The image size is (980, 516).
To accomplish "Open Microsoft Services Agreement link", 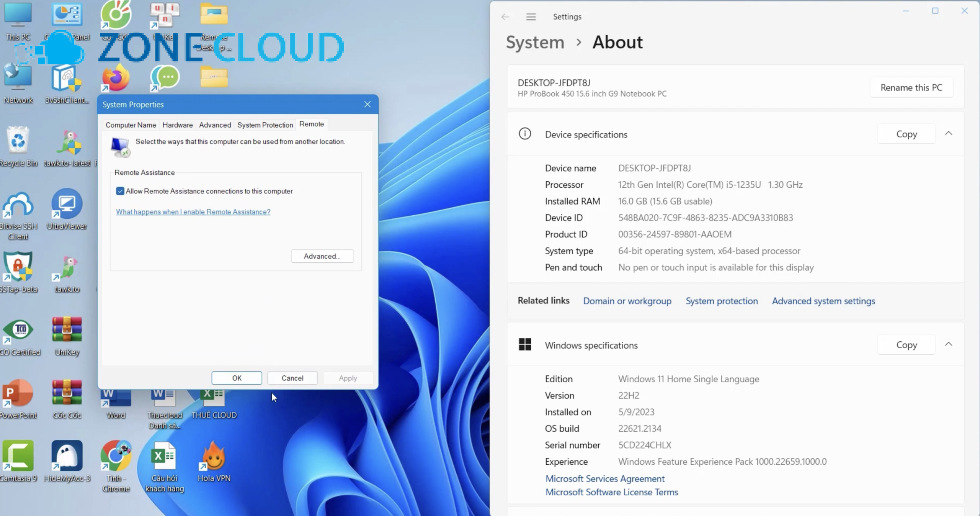I will click(x=605, y=479).
